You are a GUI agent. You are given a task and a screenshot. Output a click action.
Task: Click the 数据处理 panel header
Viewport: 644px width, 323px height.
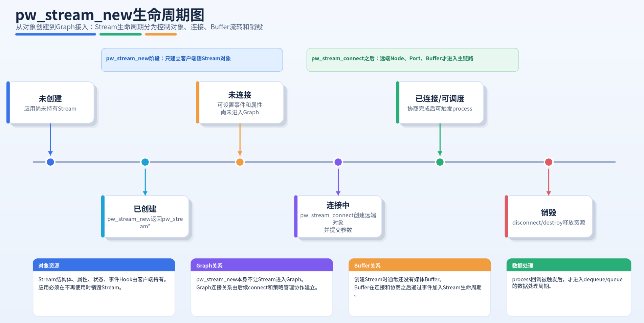click(569, 265)
